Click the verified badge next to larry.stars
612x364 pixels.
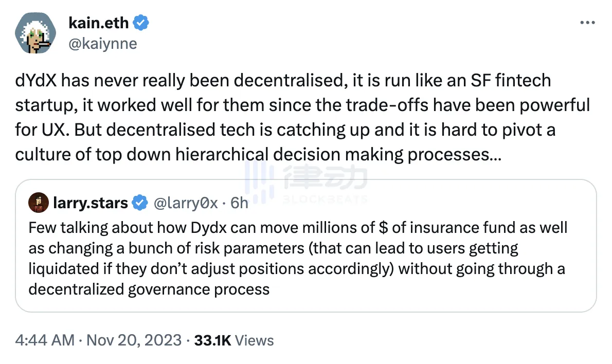(138, 203)
